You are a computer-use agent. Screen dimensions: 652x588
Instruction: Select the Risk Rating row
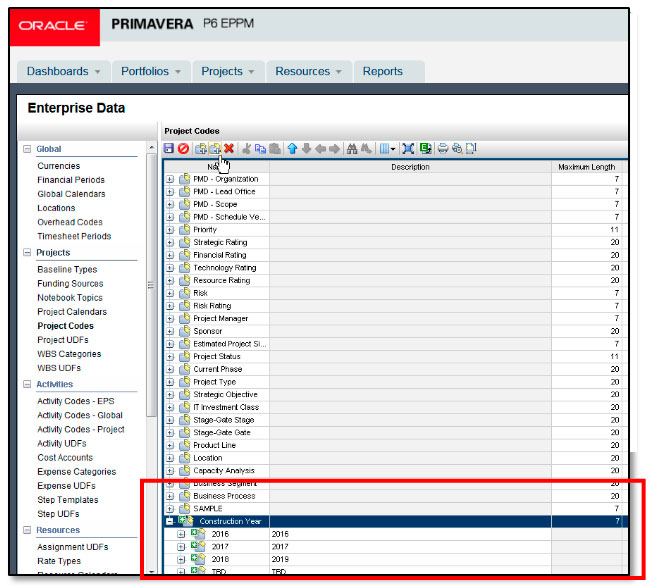click(x=395, y=306)
